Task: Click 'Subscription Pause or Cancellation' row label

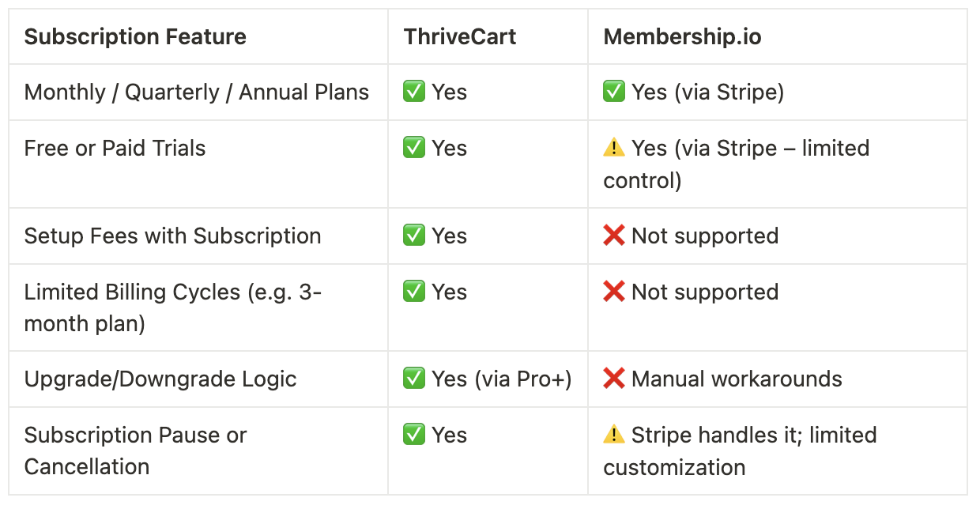Action: [x=135, y=451]
